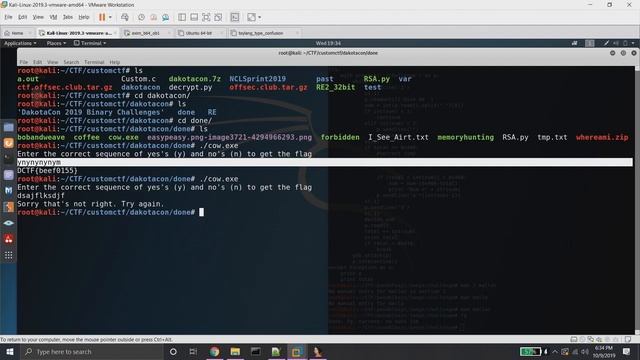Screen dimensions: 640x360
Task: Expand the Terminal app menu in top panel
Action: 90,43
